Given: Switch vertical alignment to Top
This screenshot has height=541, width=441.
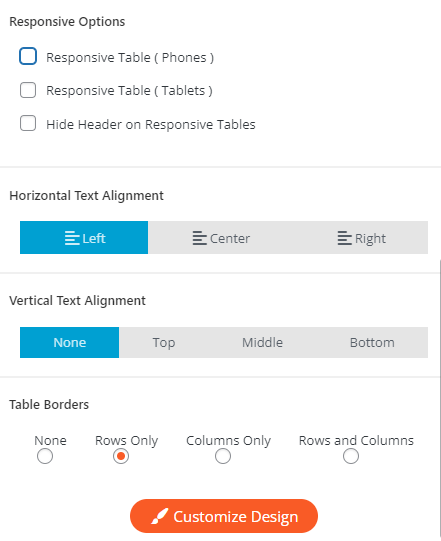Looking at the screenshot, I should pyautogui.click(x=164, y=343).
